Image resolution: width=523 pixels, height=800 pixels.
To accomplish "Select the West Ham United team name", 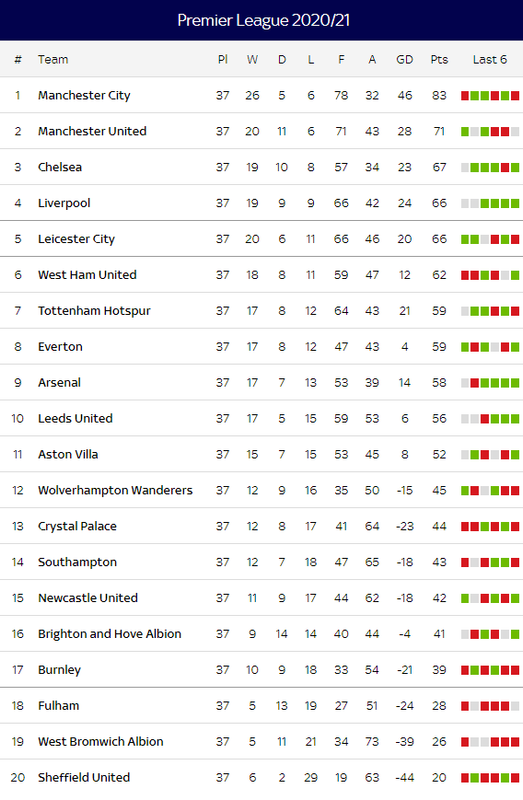I will pyautogui.click(x=87, y=274).
